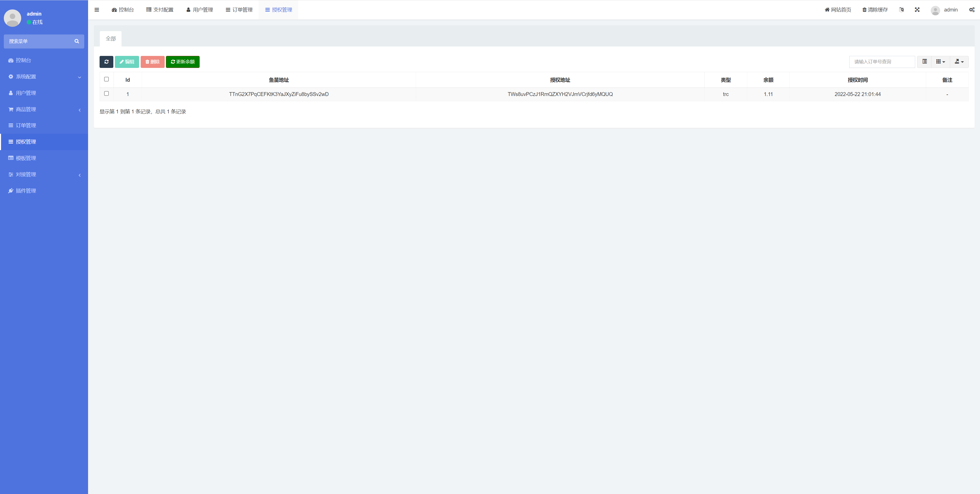This screenshot has width=980, height=494.
Task: Click the admin user avatar icon
Action: (x=935, y=9)
